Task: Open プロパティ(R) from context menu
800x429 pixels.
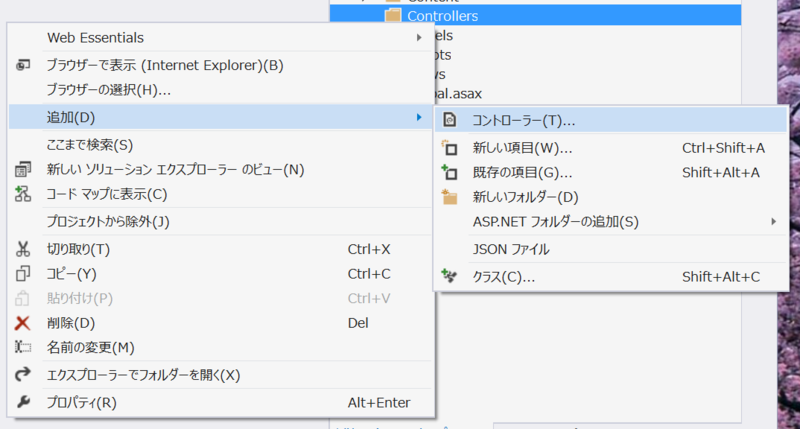Action: [x=220, y=402]
